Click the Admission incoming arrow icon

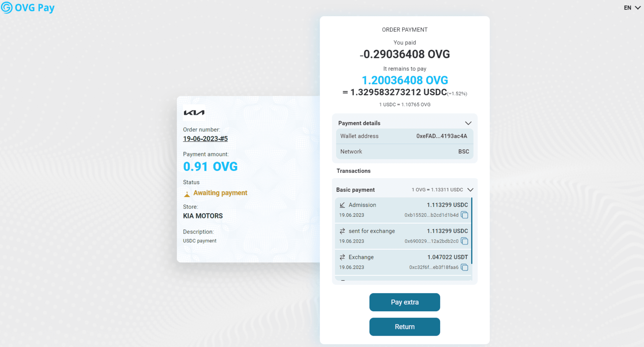click(x=342, y=205)
